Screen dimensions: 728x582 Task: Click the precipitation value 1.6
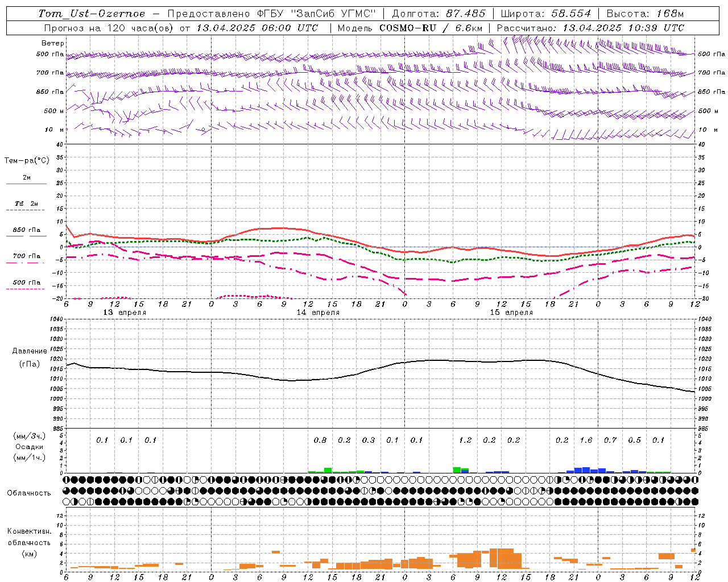tap(586, 440)
